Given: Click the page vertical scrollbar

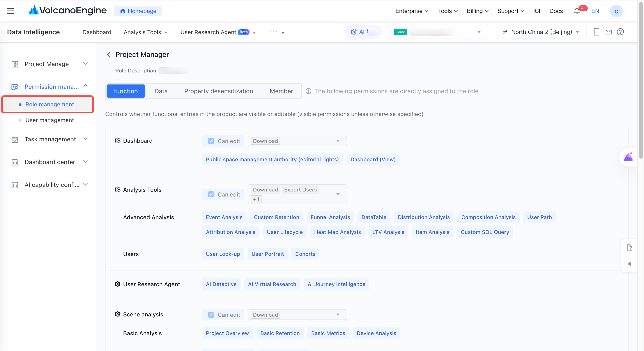Looking at the screenshot, I should [x=640, y=80].
